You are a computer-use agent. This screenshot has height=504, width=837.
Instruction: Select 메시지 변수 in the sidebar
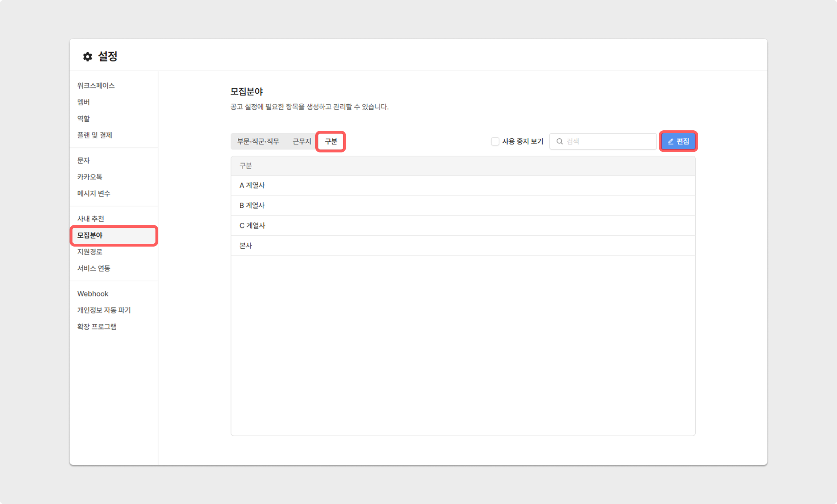tap(93, 193)
